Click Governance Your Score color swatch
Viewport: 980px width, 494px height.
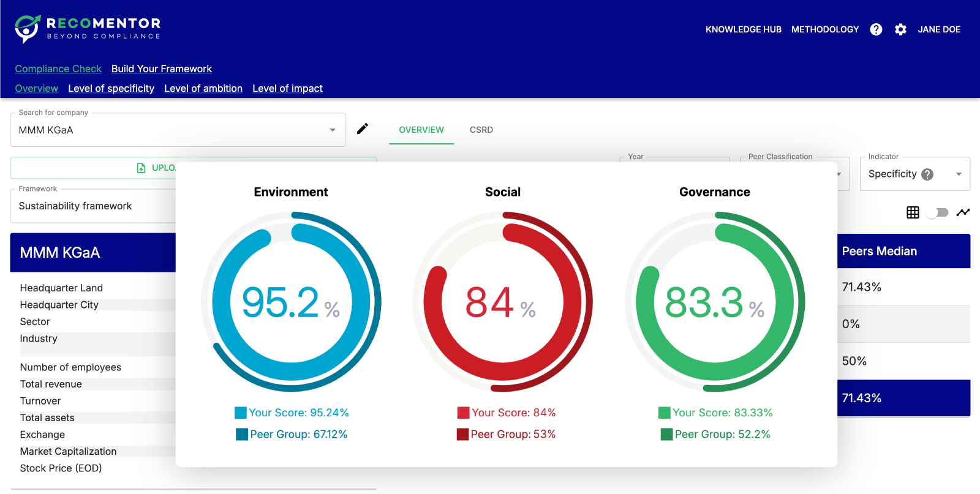click(665, 413)
